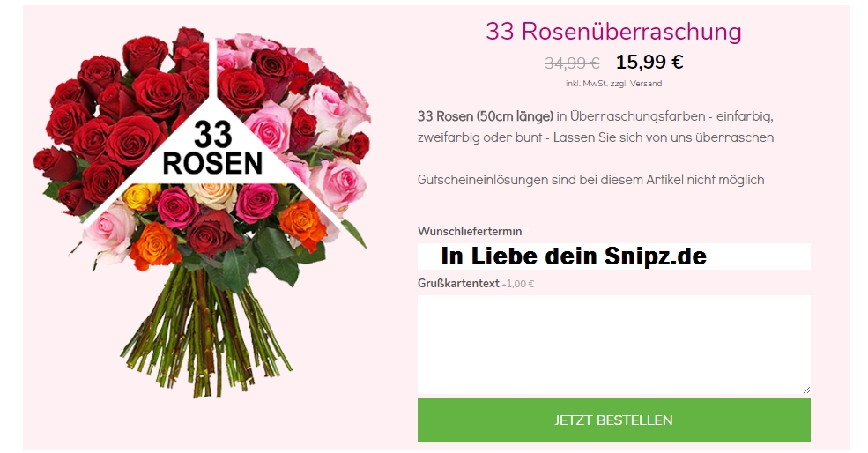868x453 pixels.
Task: Click the -1,00 € greeting card surcharge
Action: [518, 284]
